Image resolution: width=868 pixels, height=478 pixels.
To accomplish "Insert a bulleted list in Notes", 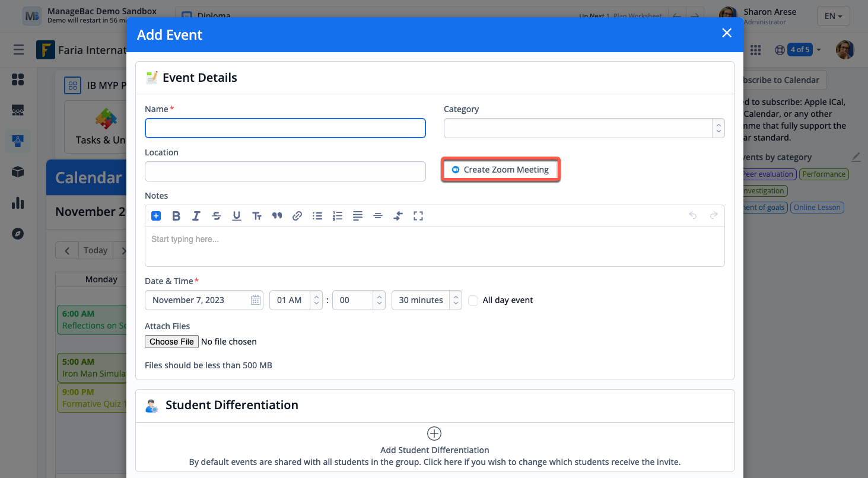I will click(317, 216).
